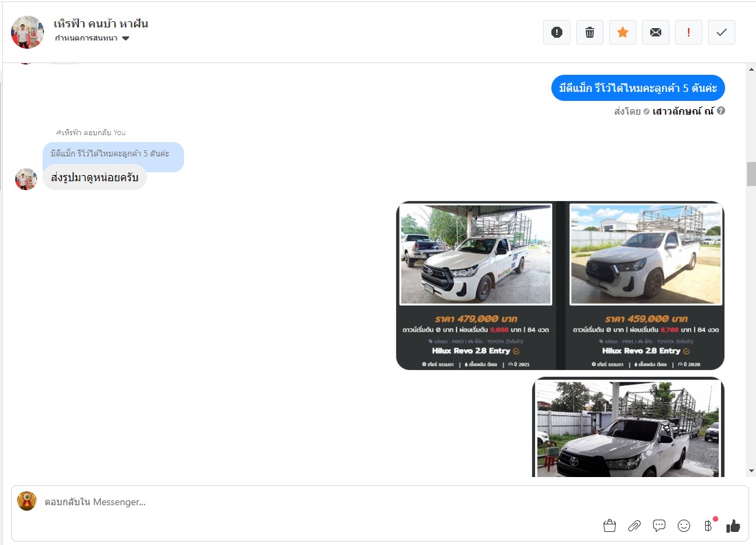Click the baht payment request icon
Screen dimensions: 756x545
(x=708, y=526)
